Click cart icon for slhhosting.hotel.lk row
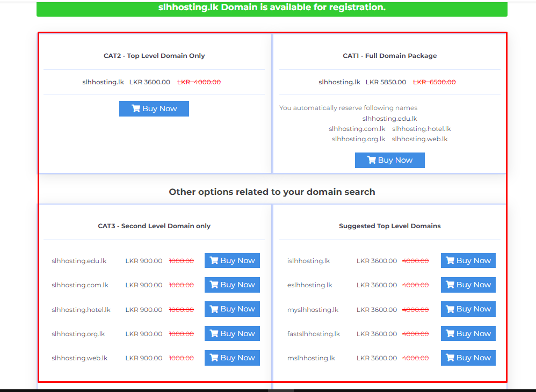The image size is (536, 392). tap(214, 309)
